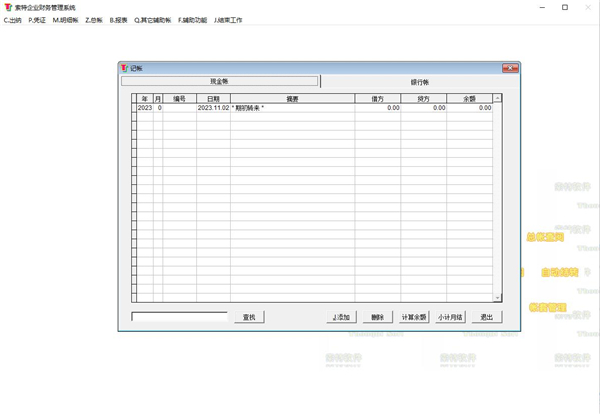Click the row selector of the 2023 row
The image size is (600, 414).
[134, 108]
